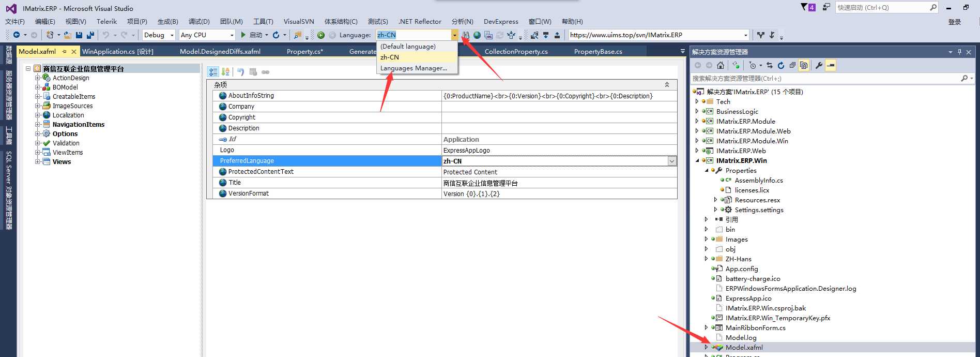Image resolution: width=980 pixels, height=357 pixels.
Task: Open the VisualSVN menu
Action: coord(299,21)
